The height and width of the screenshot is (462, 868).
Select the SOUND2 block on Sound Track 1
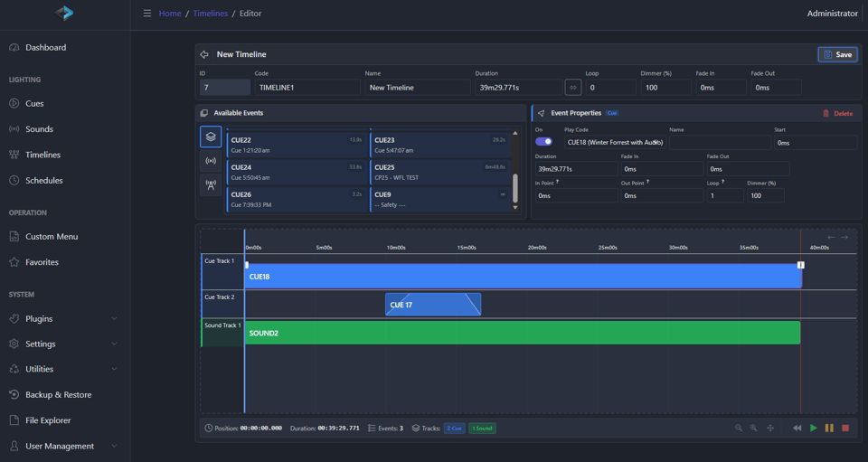[x=523, y=333]
